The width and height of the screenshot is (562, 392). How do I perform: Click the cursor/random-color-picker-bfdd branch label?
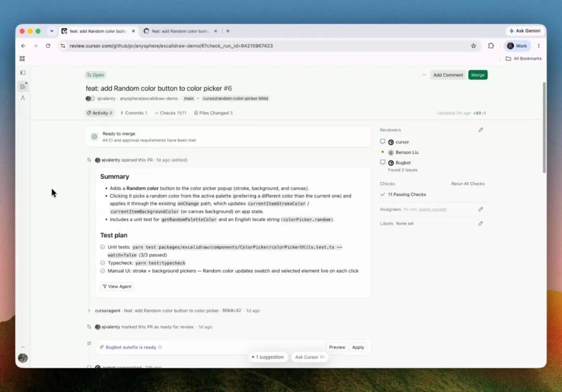(x=236, y=98)
